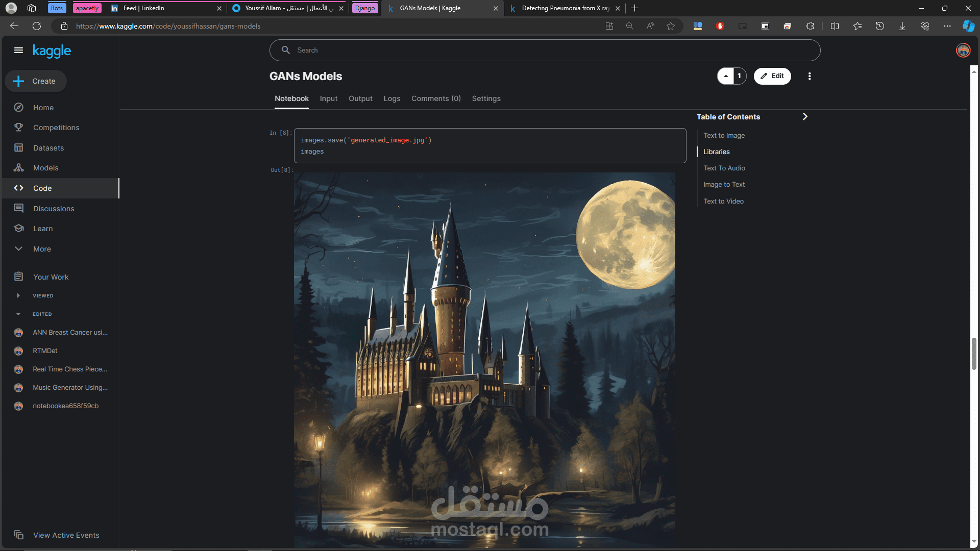980x551 pixels.
Task: Switch to the Output tab
Action: tap(360, 98)
